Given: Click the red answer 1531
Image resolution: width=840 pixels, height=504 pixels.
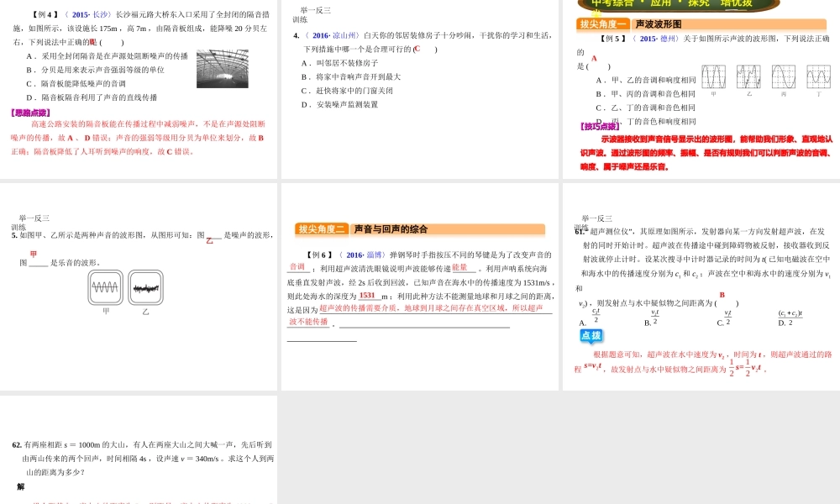Looking at the screenshot, I should coord(367,295).
